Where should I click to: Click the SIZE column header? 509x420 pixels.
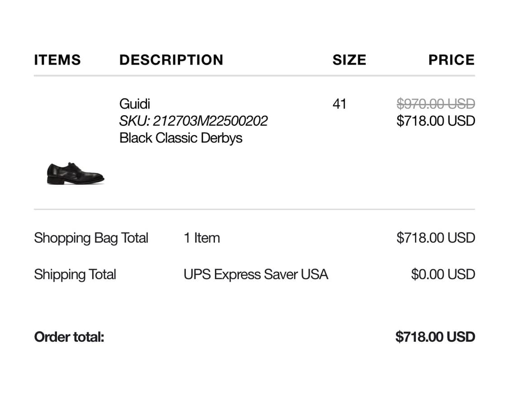click(x=349, y=60)
